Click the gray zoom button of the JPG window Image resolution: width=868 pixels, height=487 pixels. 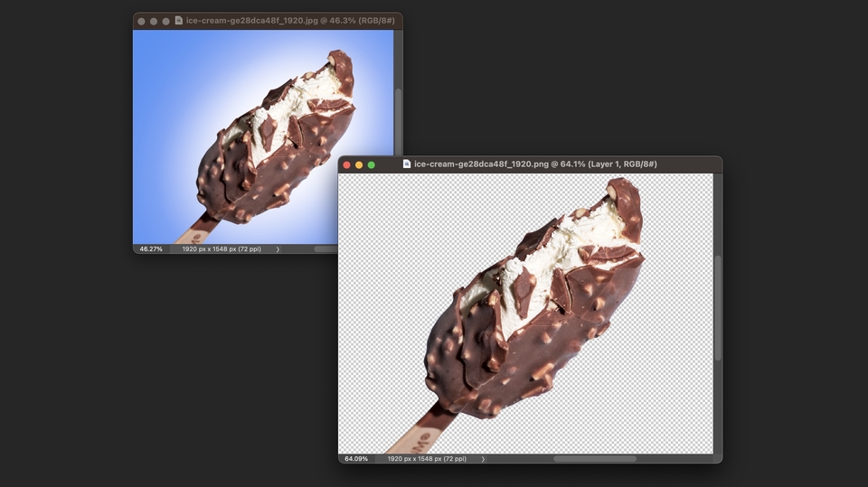tap(165, 22)
